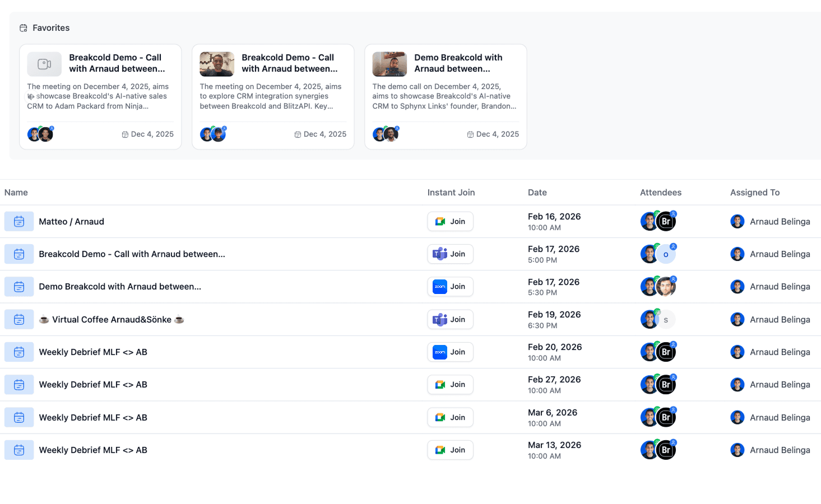Viewport: 821px width, 504px height.
Task: Click the Zoom icon on Demo Breakcold row
Action: [439, 286]
